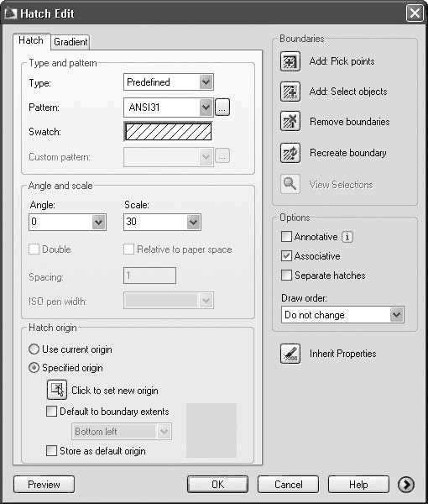Click the Remove boundaries icon
428x504 pixels.
pyautogui.click(x=290, y=122)
